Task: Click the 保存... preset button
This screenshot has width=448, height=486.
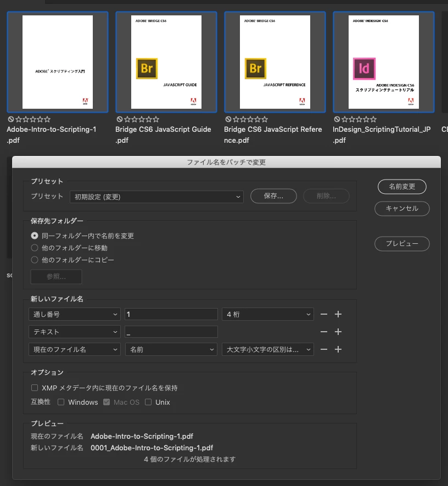Action: tap(273, 196)
